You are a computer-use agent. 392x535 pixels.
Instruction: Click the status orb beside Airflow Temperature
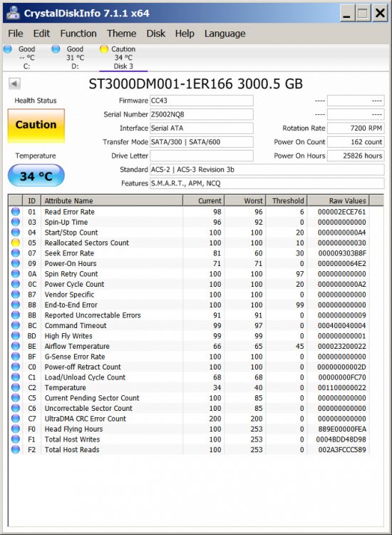16,346
